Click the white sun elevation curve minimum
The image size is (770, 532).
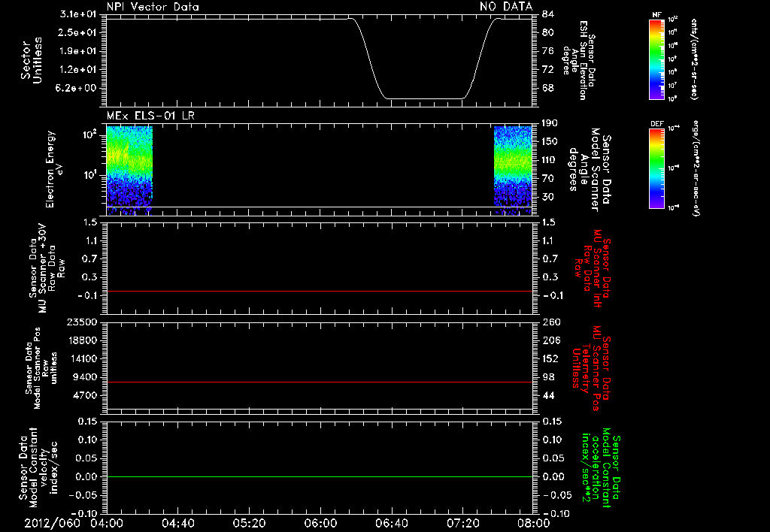coord(425,98)
